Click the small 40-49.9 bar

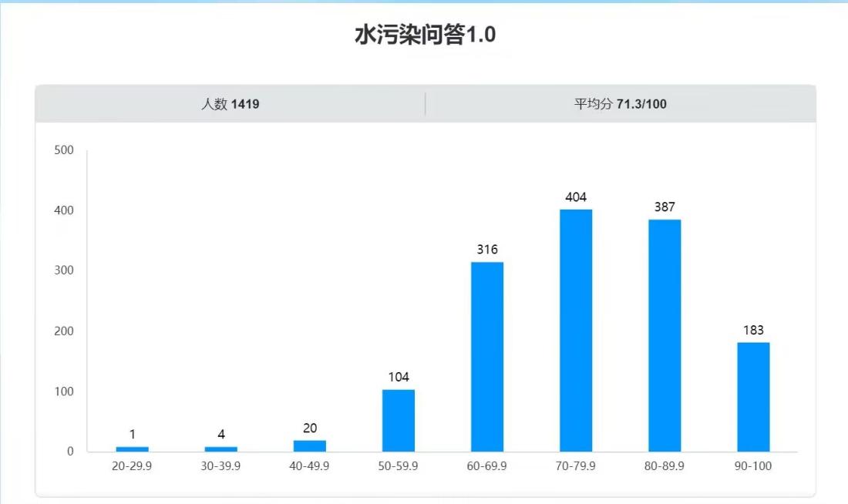click(310, 445)
